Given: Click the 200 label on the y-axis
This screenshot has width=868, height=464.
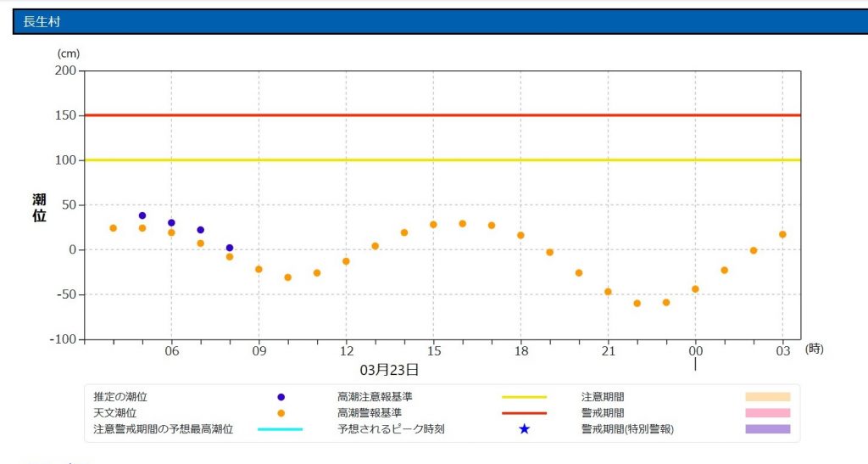Looking at the screenshot, I should tap(65, 70).
